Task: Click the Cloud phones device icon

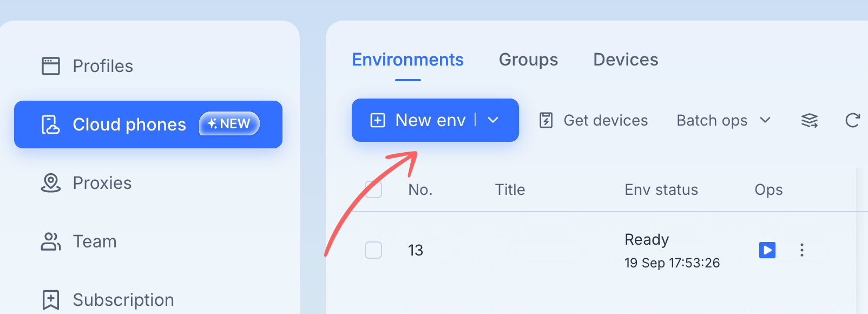Action: [x=51, y=125]
